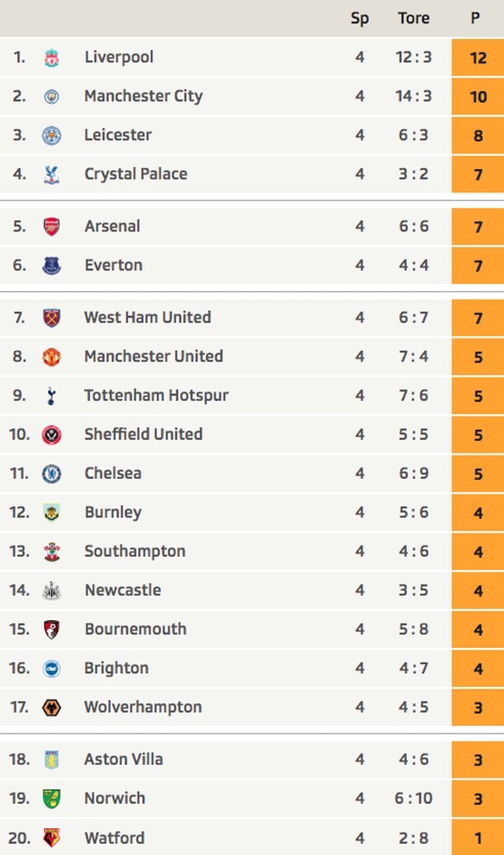This screenshot has width=504, height=855.
Task: Click the Manchester United crest
Action: [x=52, y=357]
